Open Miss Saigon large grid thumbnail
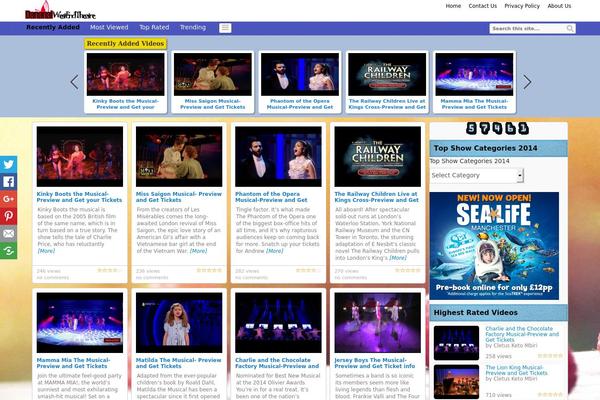600x400 pixels. (x=179, y=157)
